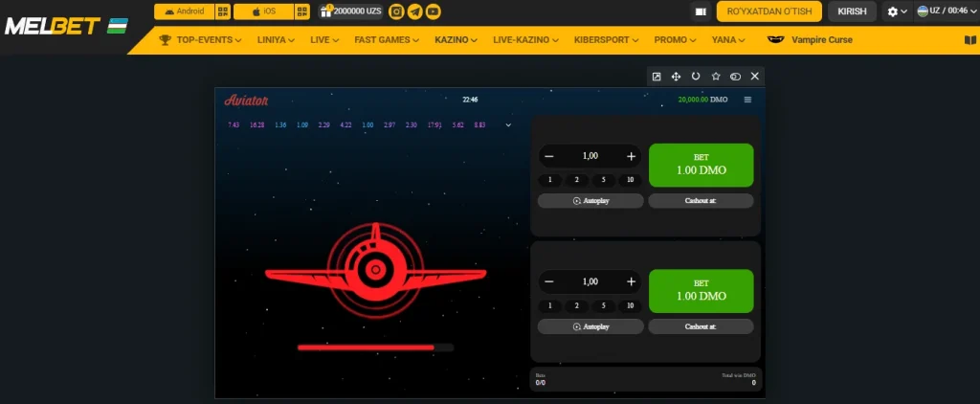Click bottom bet amount field 1,00
This screenshot has width=980, height=404.
590,282
